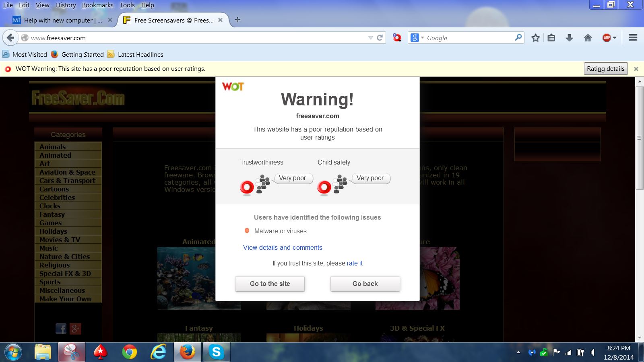Click the Go back button

coord(365,284)
